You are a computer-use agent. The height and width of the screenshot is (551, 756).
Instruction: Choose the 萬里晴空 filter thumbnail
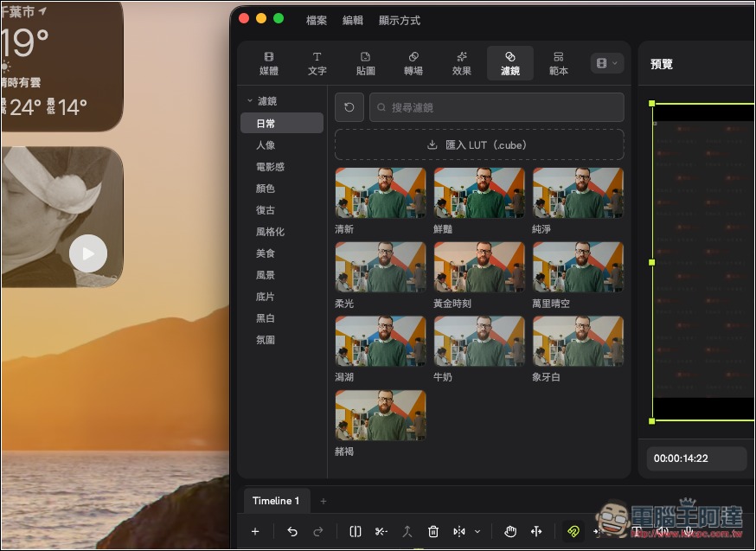578,267
